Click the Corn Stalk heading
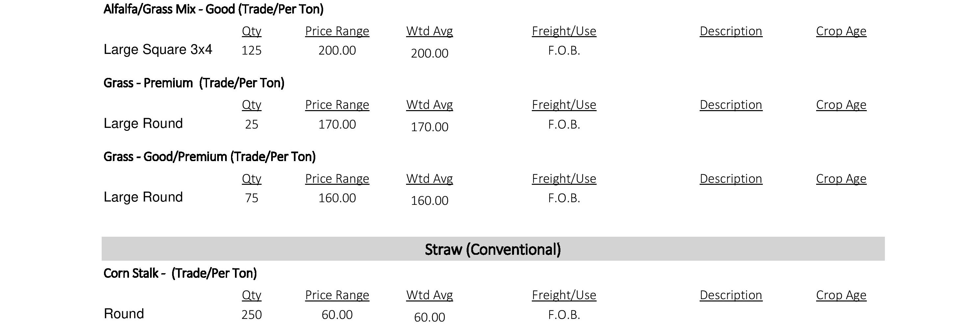The image size is (980, 335). click(180, 274)
